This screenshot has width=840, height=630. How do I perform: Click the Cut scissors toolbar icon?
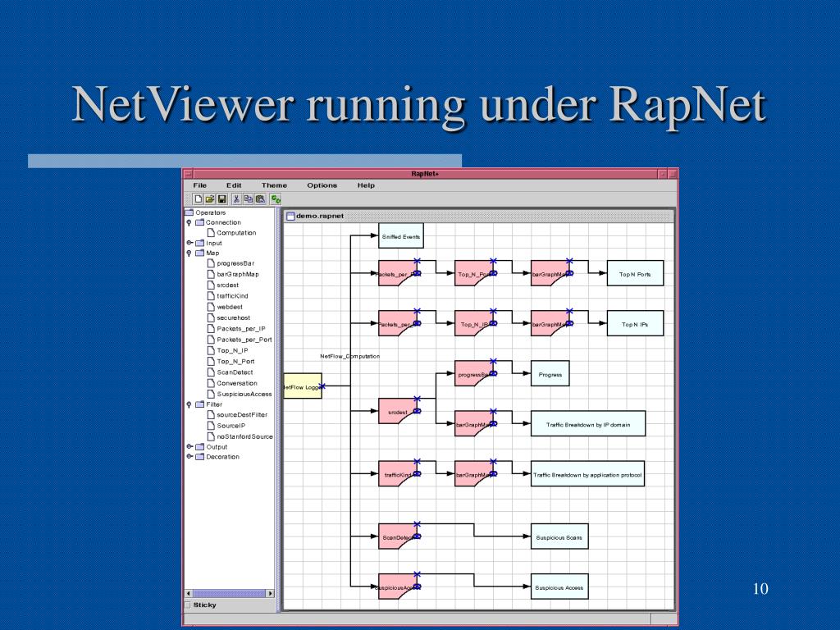pyautogui.click(x=236, y=199)
